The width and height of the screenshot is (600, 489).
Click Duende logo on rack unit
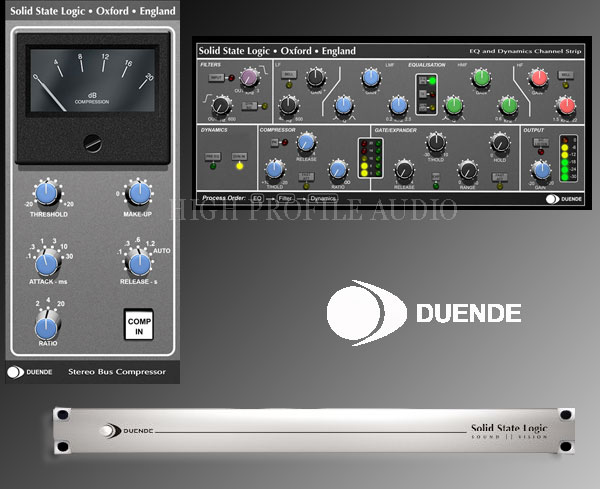pos(127,431)
